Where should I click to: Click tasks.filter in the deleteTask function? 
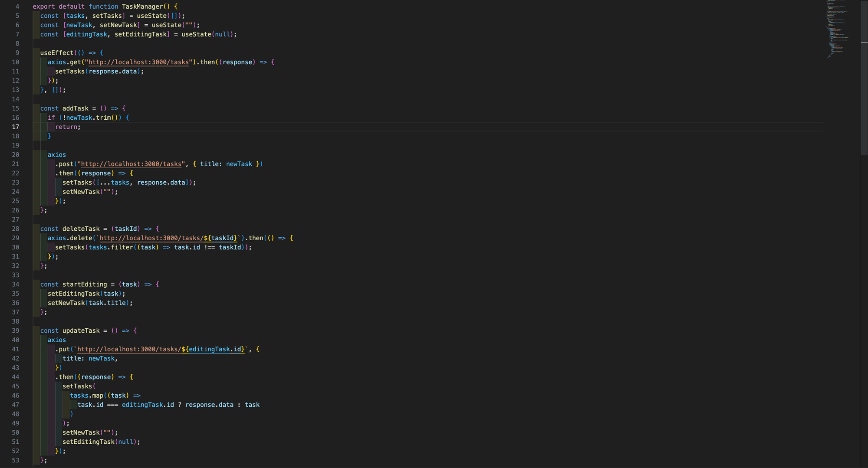111,247
